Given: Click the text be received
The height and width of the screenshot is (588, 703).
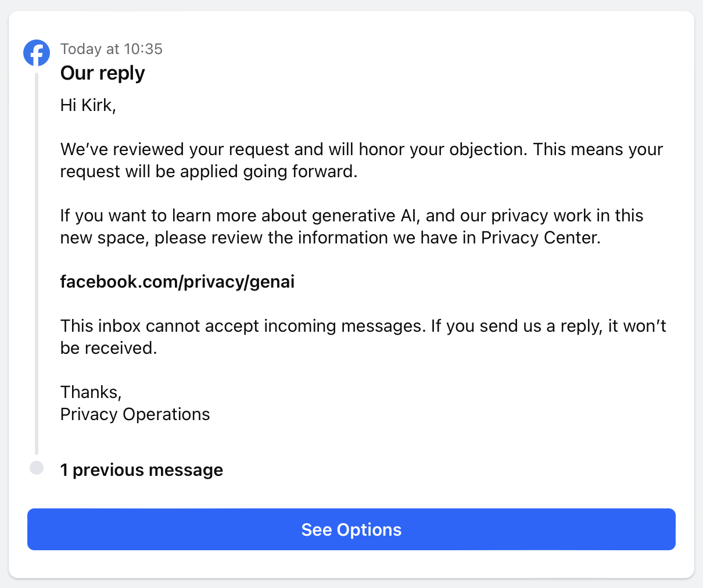Looking at the screenshot, I should 109,348.
